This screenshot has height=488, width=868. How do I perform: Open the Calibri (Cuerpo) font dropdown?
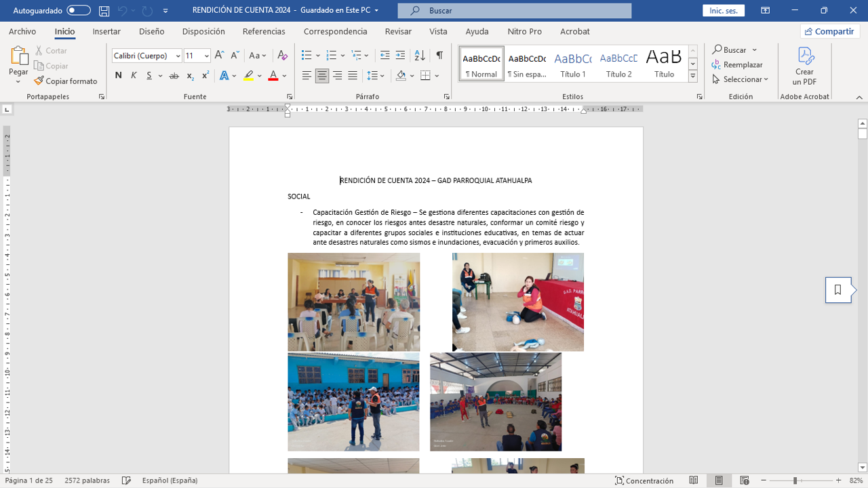pyautogui.click(x=178, y=56)
